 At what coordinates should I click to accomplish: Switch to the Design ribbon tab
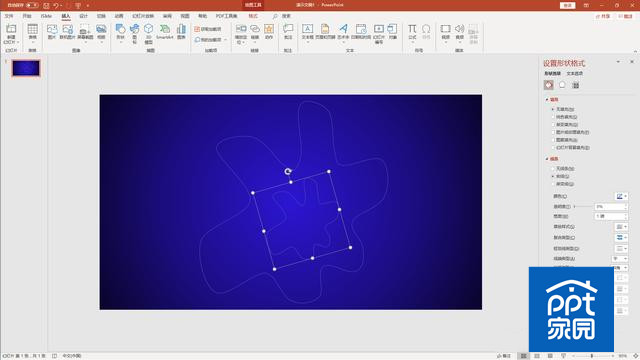[83, 16]
